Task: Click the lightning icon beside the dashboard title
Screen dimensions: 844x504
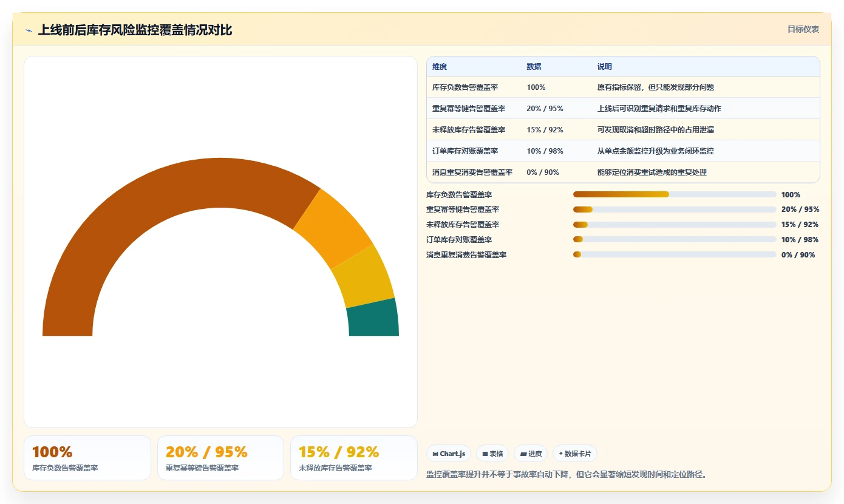Action: 29,30
